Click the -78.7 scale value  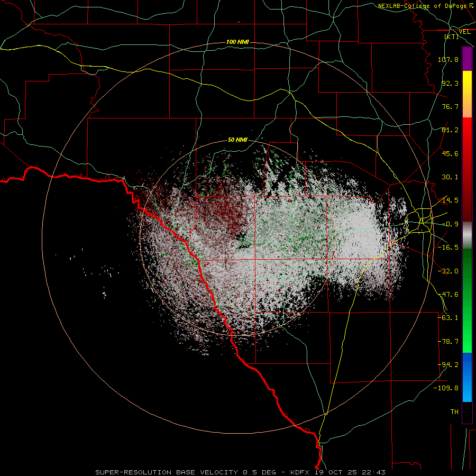coord(448,342)
